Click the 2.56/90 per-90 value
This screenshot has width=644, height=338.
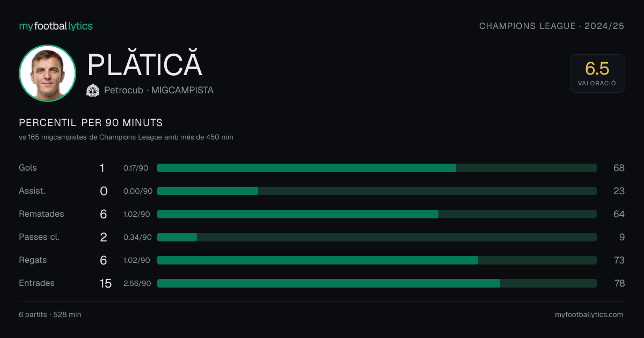click(137, 283)
